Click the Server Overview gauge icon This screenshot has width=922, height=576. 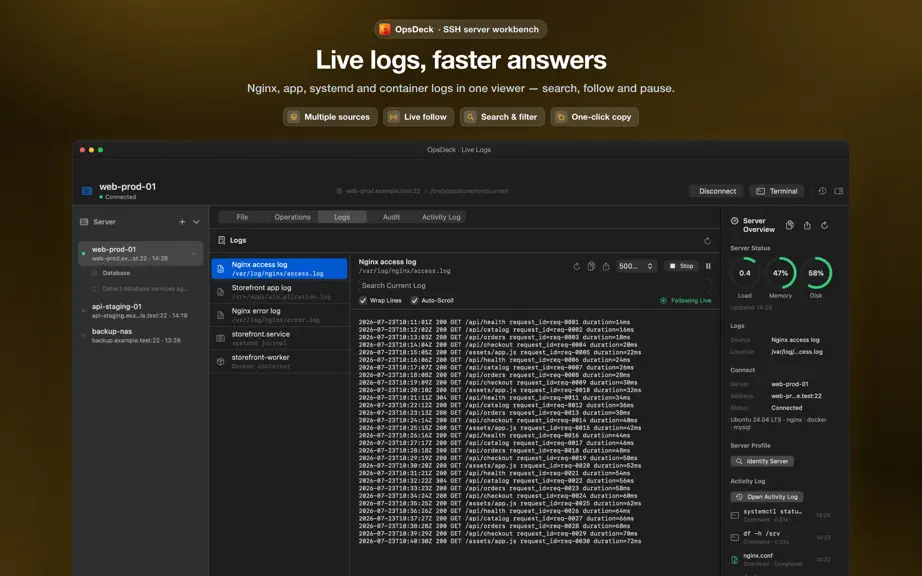tap(734, 221)
